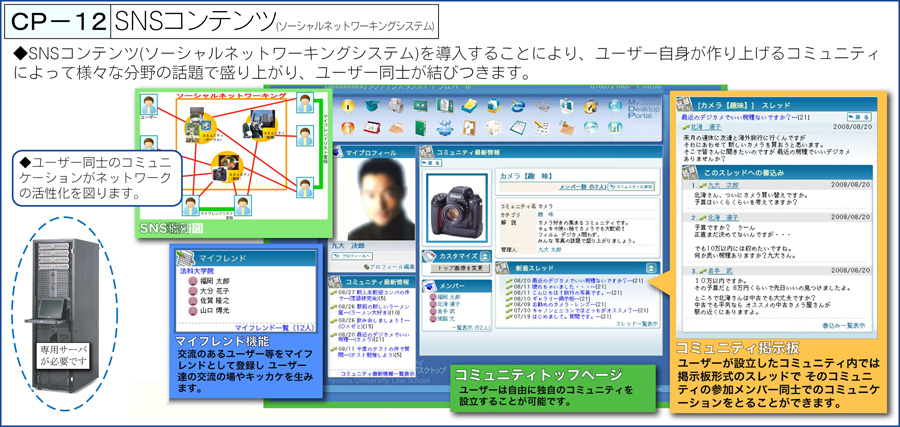Viewport: 900px width, 427px height.
Task: Open the desktop computer icon
Action: click(567, 106)
